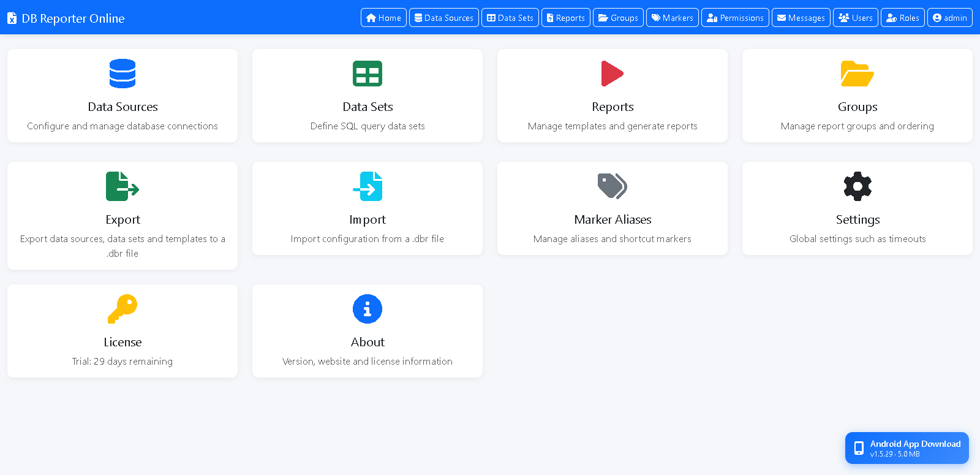
Task: Click 'Global settings such as timeouts' text
Action: click(858, 239)
